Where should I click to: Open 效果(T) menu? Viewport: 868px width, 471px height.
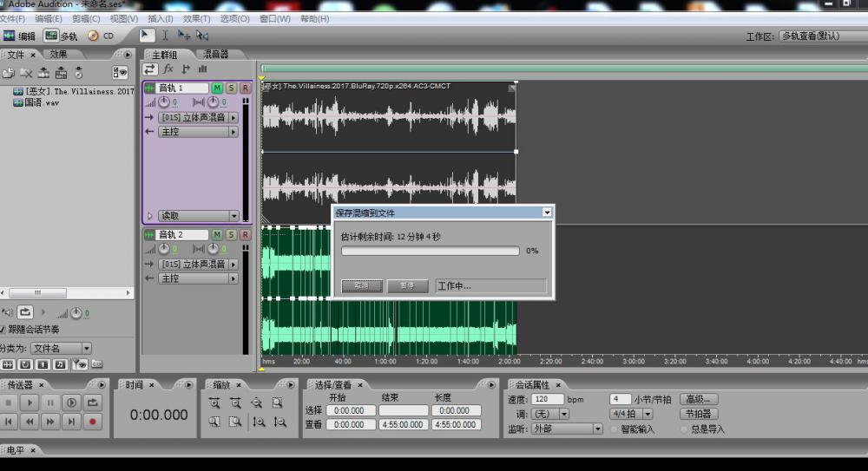[196, 19]
